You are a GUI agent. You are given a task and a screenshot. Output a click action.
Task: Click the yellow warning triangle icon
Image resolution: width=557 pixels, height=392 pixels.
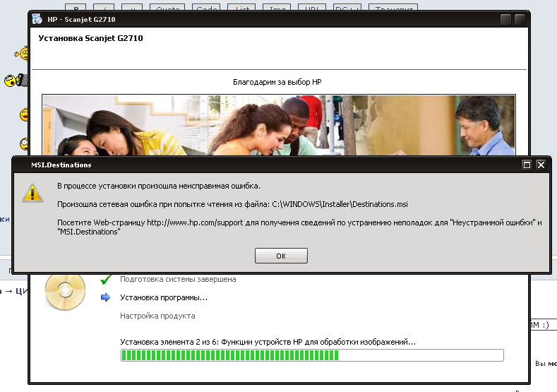coord(32,193)
